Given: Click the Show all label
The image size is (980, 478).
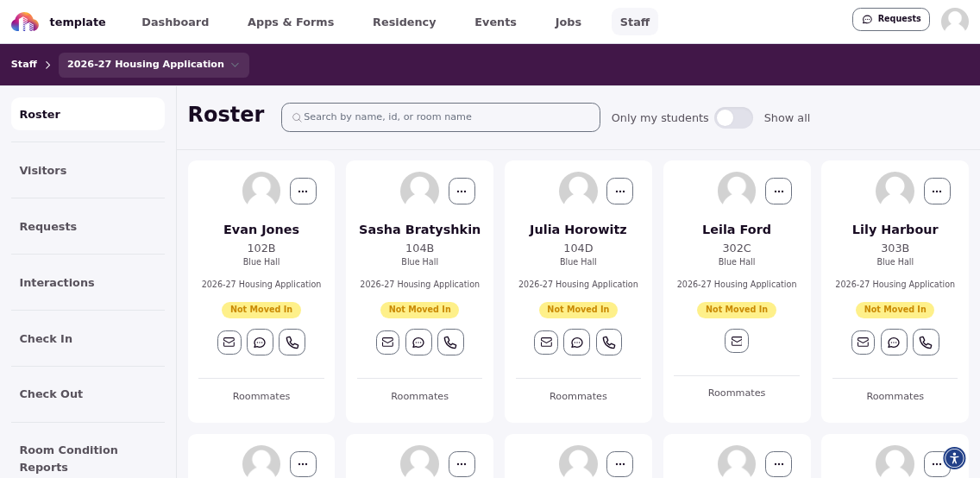Looking at the screenshot, I should click(787, 117).
